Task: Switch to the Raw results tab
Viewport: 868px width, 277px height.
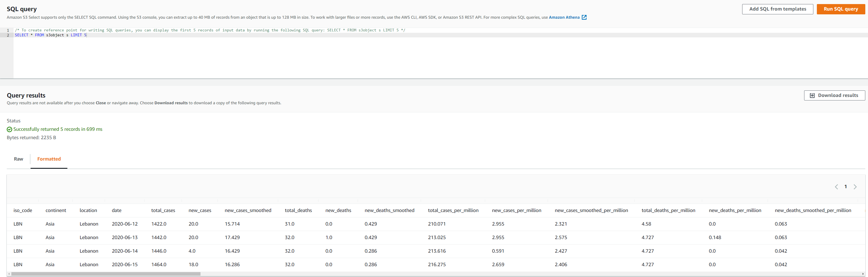Action: click(x=18, y=159)
